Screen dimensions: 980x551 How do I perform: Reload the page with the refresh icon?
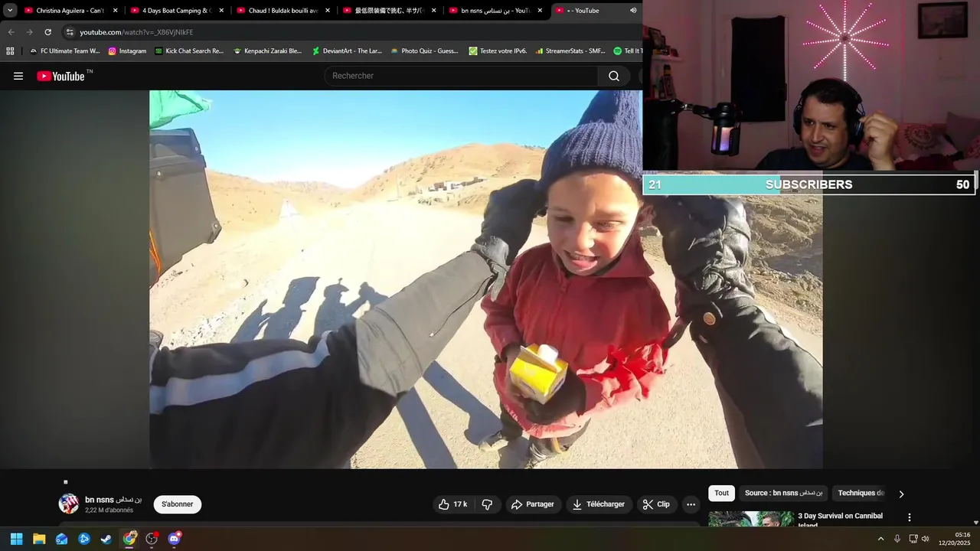(x=47, y=32)
